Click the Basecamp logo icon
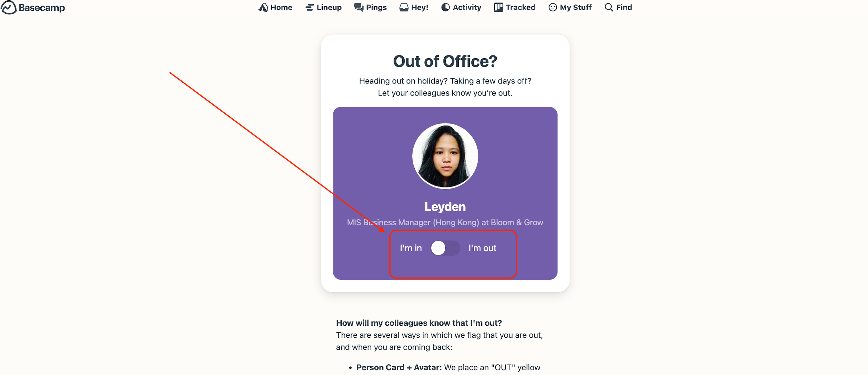The height and width of the screenshot is (375, 868). (x=8, y=7)
